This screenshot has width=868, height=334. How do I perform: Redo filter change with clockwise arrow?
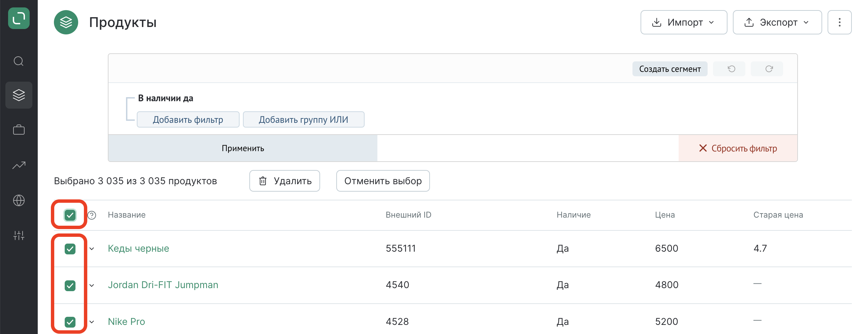pos(767,69)
